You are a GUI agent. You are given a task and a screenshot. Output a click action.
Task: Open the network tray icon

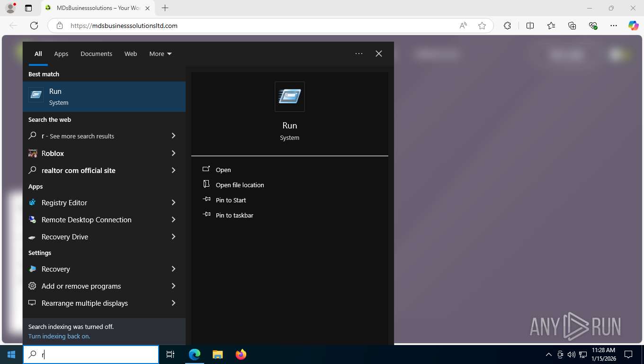(583, 355)
